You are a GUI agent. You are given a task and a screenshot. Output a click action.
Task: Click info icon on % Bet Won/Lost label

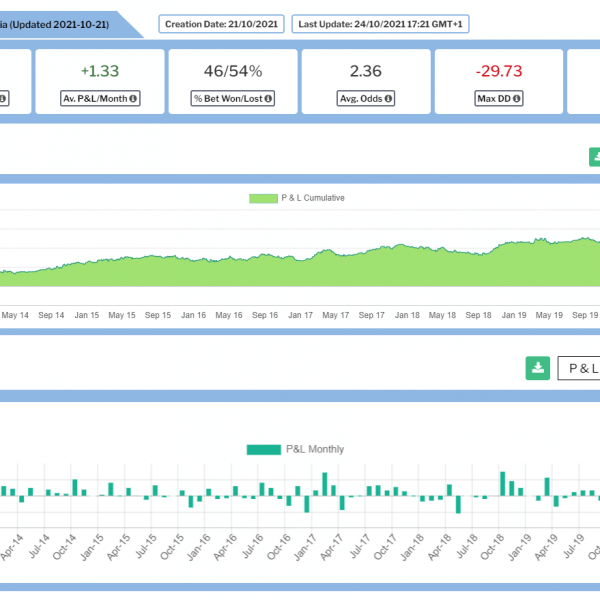pos(268,99)
